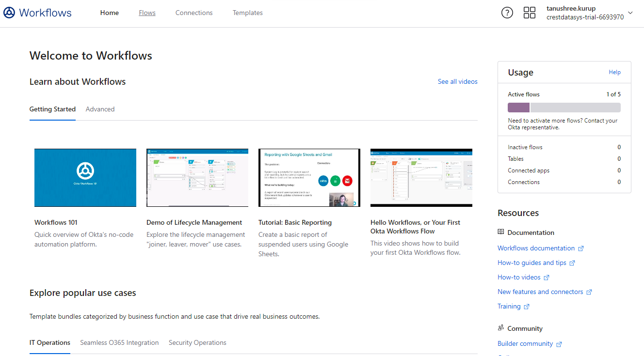The width and height of the screenshot is (644, 356).
Task: Open the help question mark icon
Action: 507,13
